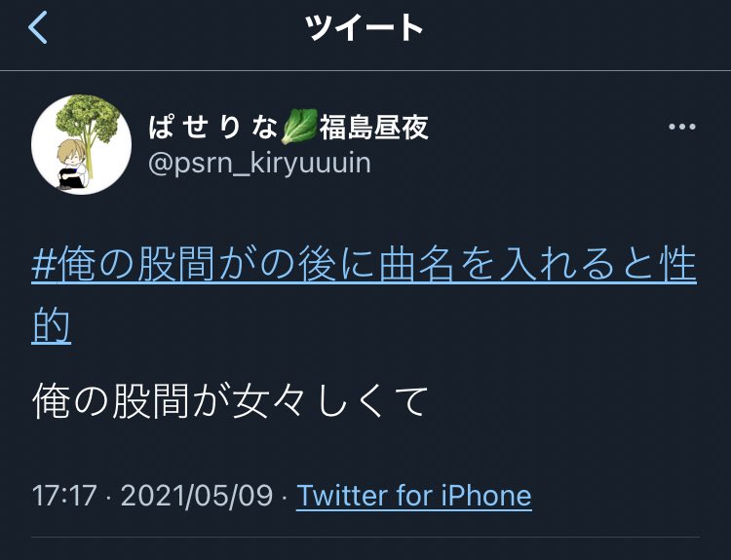
Task: Click the # symbol starting the hashtag
Action: coord(43,265)
